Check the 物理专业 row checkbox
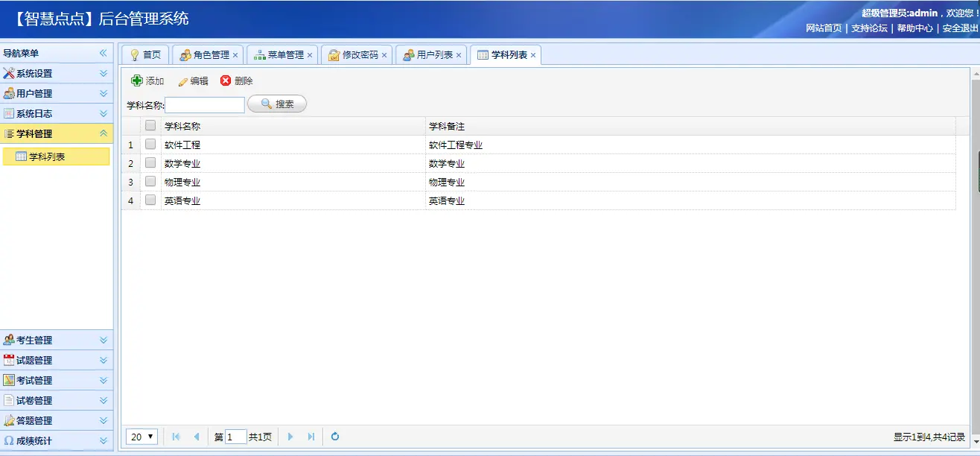The height and width of the screenshot is (456, 980). tap(150, 182)
